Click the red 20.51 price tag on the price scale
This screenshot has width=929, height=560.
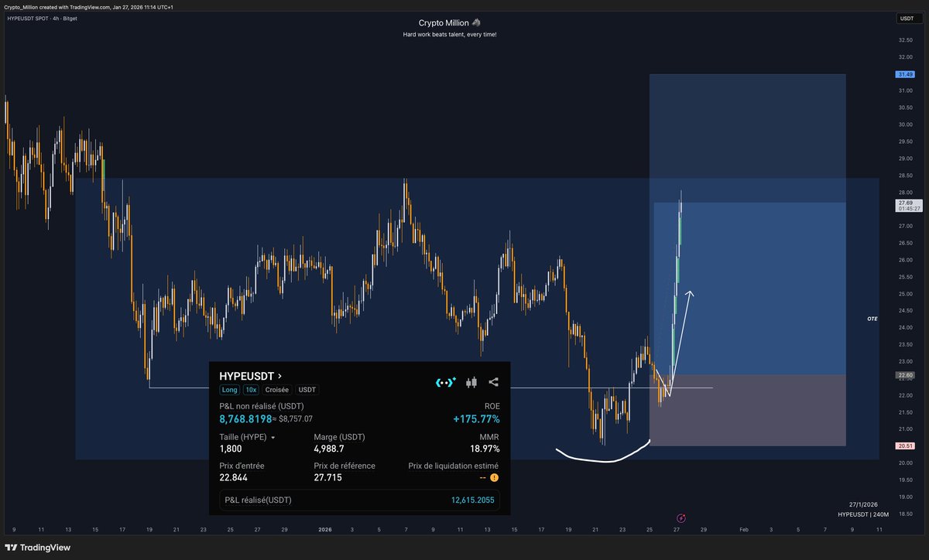click(x=904, y=446)
